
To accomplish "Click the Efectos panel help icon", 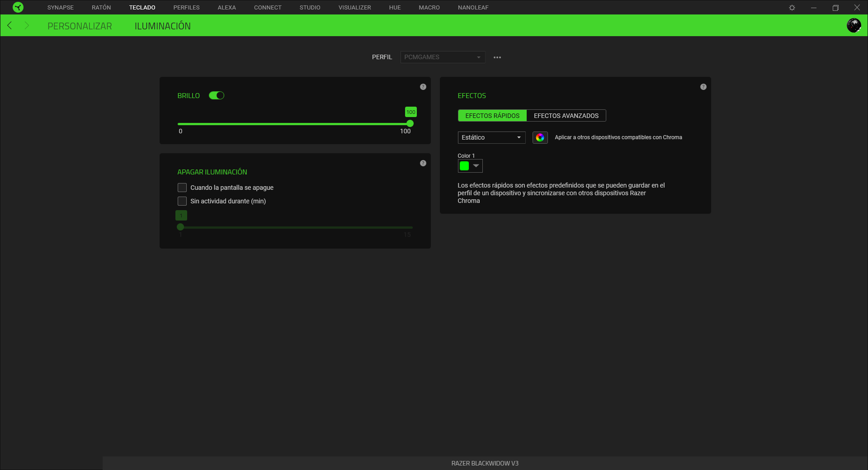I will coord(703,87).
